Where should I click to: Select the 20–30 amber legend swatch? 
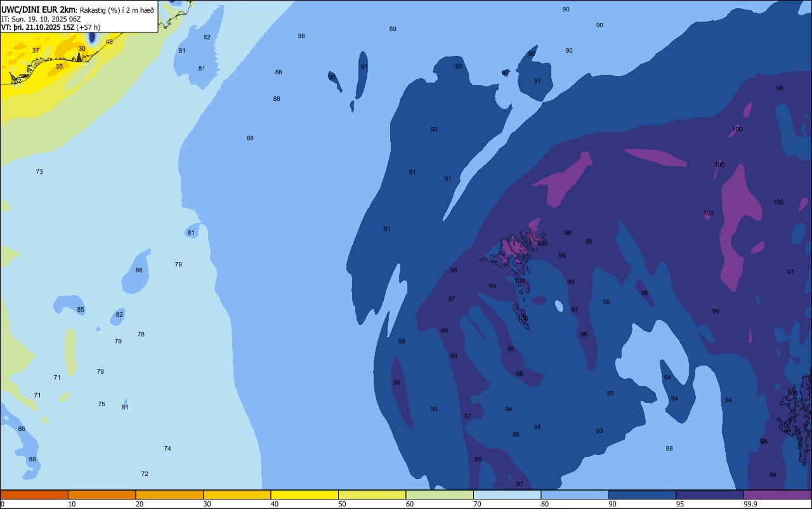click(x=169, y=494)
